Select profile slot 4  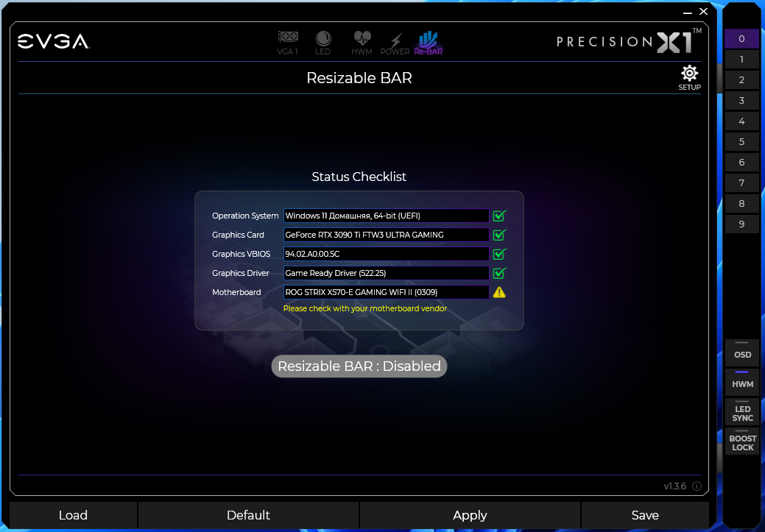[741, 121]
